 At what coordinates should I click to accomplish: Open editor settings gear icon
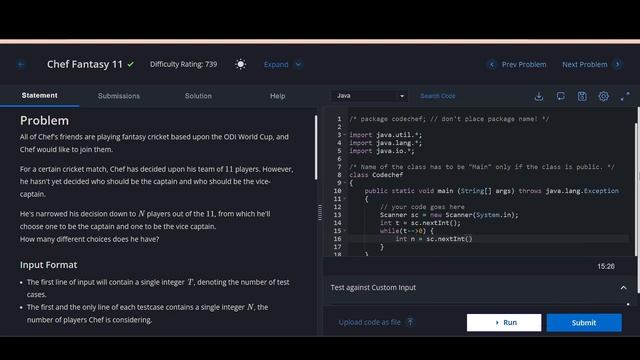tap(603, 96)
